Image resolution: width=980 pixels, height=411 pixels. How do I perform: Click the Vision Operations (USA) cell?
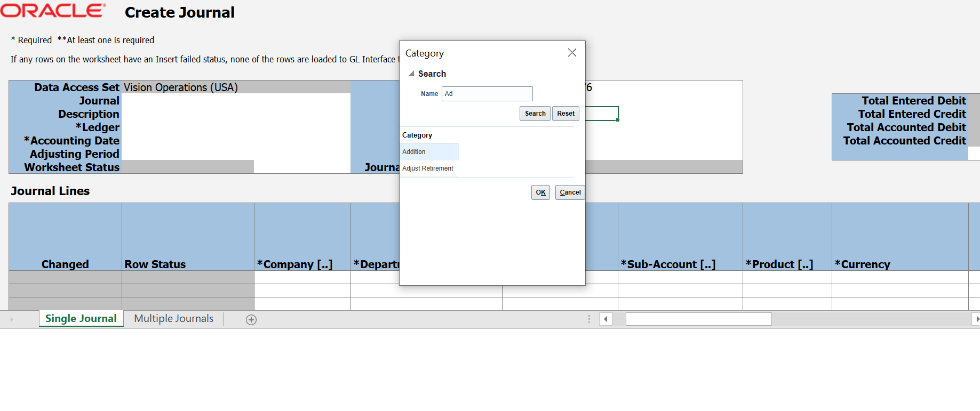[x=236, y=87]
